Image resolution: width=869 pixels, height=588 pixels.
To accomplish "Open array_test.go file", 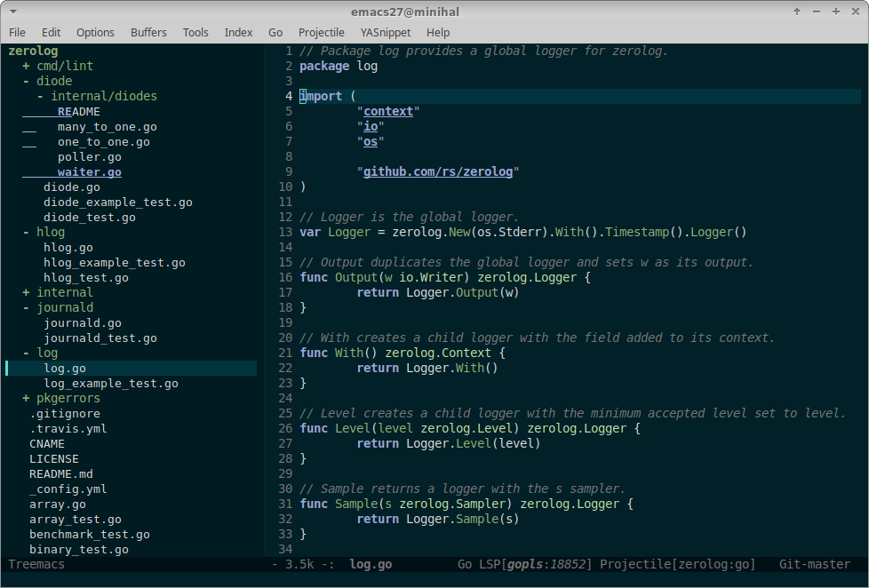I will click(76, 520).
